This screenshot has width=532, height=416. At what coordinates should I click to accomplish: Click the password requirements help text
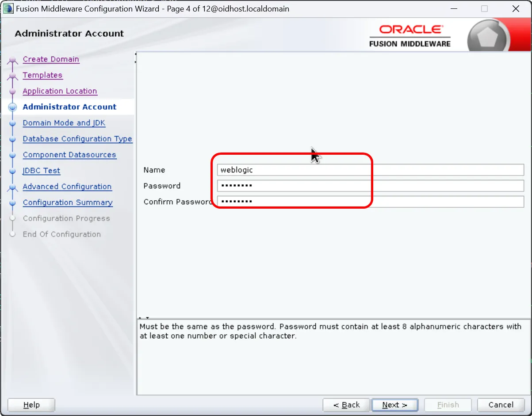click(x=331, y=331)
